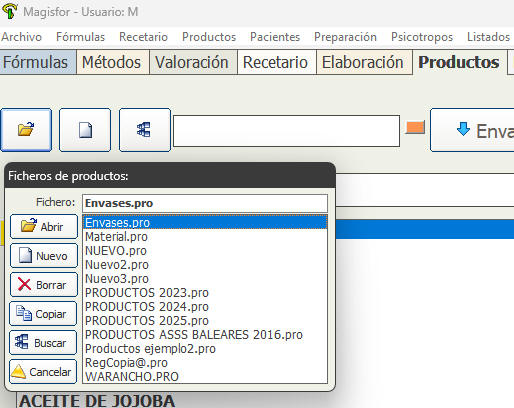The image size is (514, 408).
Task: Select PRODUCTOS 2025.pro file
Action: [x=205, y=321]
